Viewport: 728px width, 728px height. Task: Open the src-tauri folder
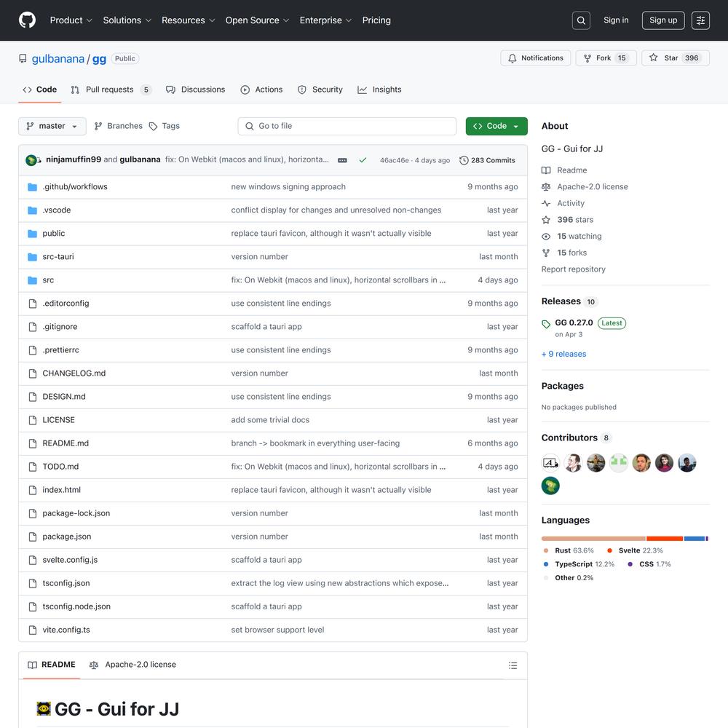click(x=58, y=256)
